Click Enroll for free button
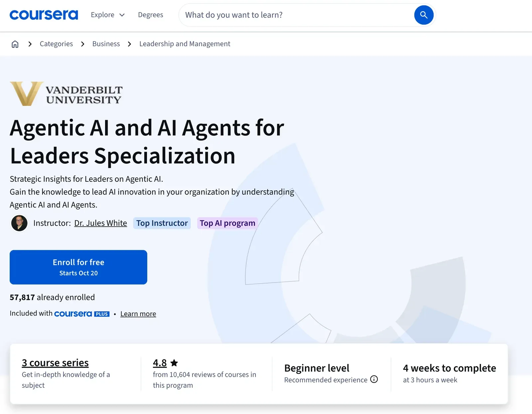The image size is (532, 414). [78, 267]
